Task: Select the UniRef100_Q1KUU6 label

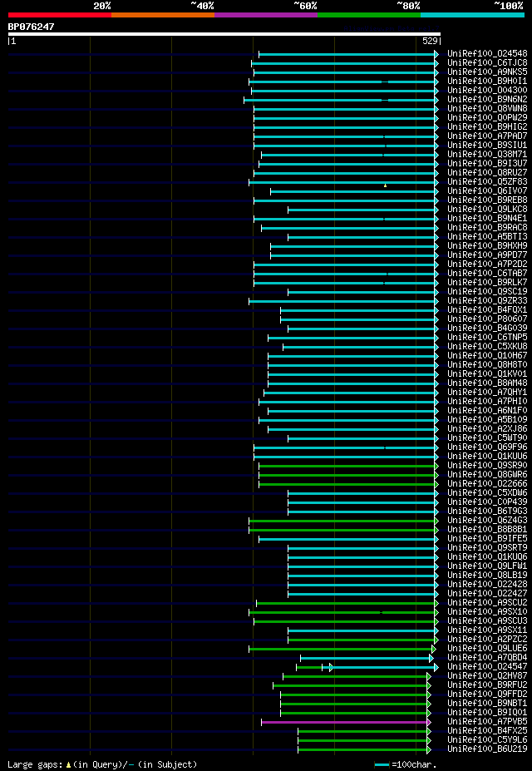Action: (487, 457)
